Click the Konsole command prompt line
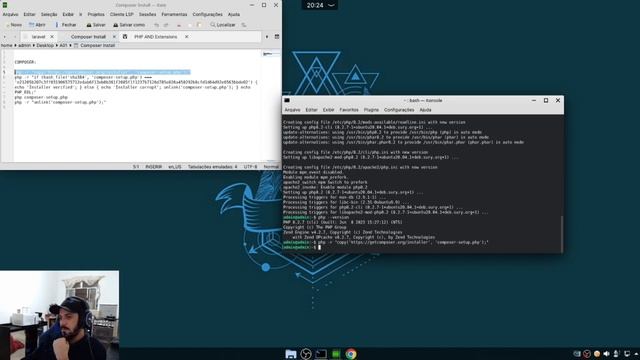The image size is (640, 360). point(421,247)
